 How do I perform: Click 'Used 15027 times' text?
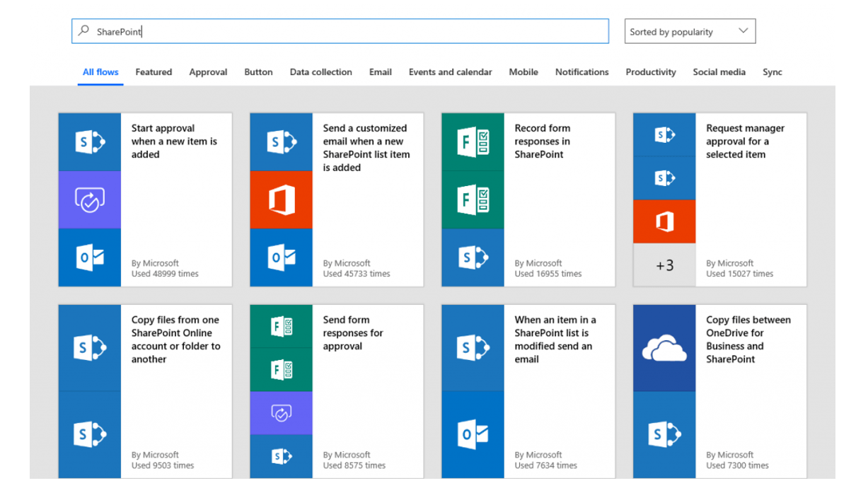[x=740, y=274]
